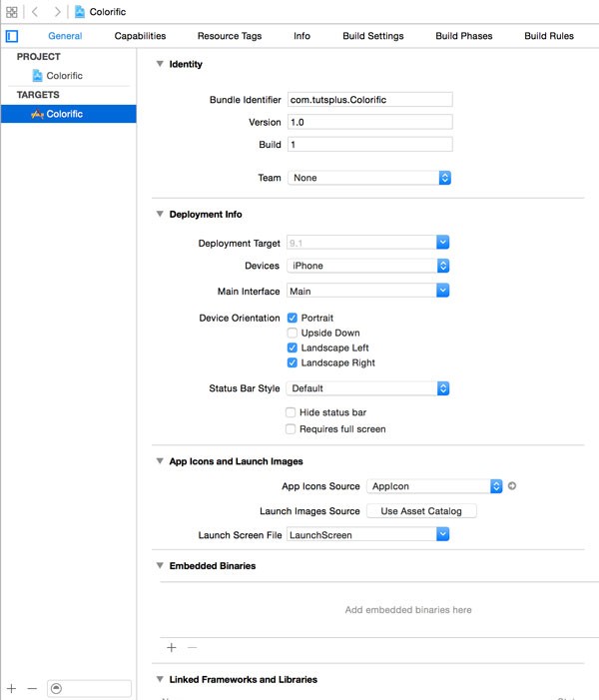The height and width of the screenshot is (700, 599).
Task: Enable Hide status bar option
Action: point(291,412)
